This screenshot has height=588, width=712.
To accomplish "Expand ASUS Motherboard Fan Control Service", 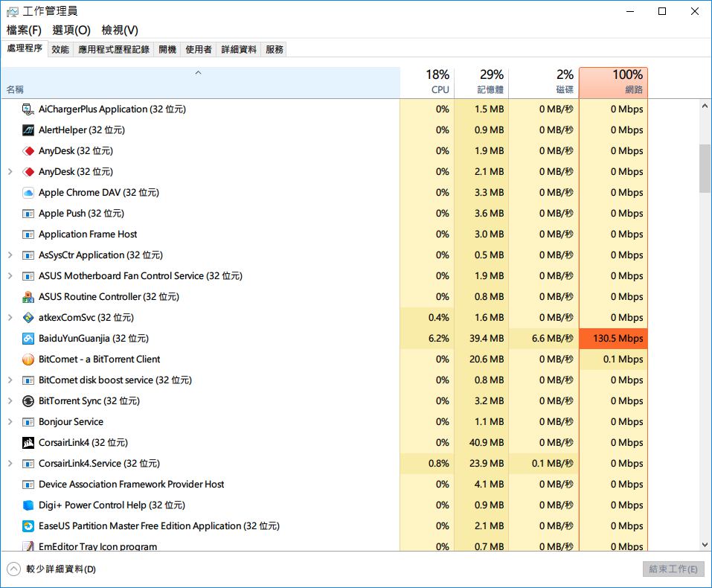I will coord(10,276).
